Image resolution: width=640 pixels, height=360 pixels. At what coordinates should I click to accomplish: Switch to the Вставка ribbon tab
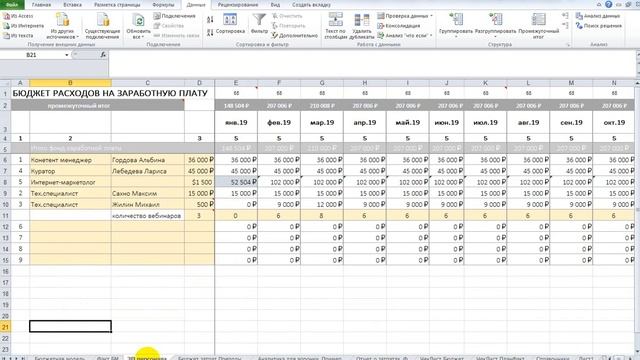point(73,5)
